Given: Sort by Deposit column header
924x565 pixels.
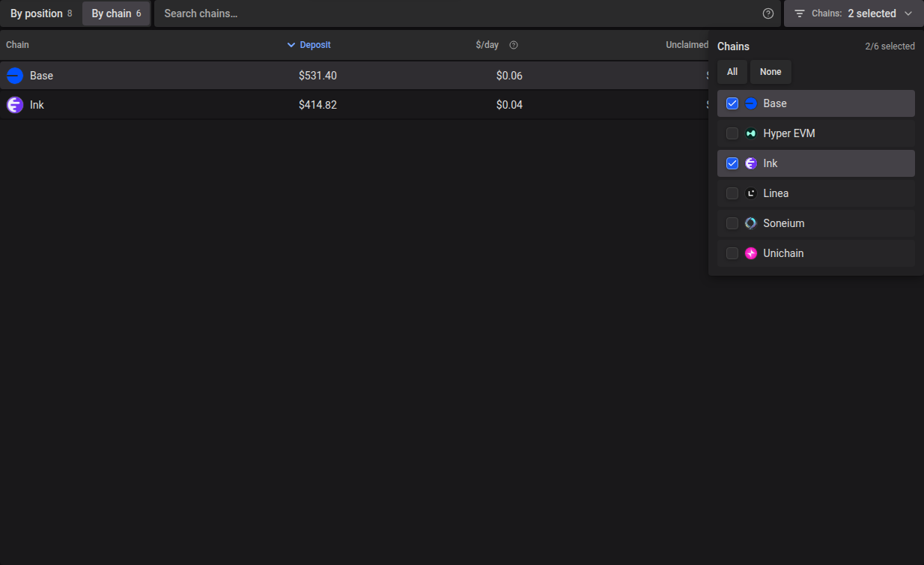Looking at the screenshot, I should (x=315, y=45).
